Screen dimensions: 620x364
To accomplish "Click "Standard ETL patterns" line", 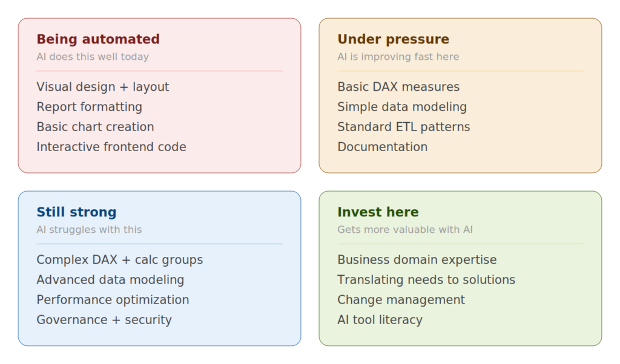I will 404,127.
